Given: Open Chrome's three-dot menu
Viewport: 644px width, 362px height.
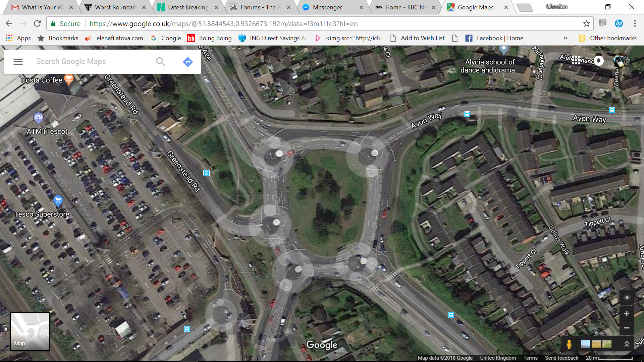Looking at the screenshot, I should pos(635,24).
